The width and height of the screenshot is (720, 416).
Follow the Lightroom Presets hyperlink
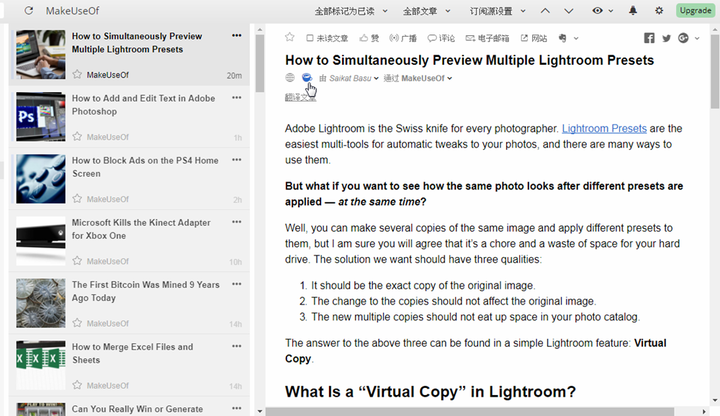604,128
